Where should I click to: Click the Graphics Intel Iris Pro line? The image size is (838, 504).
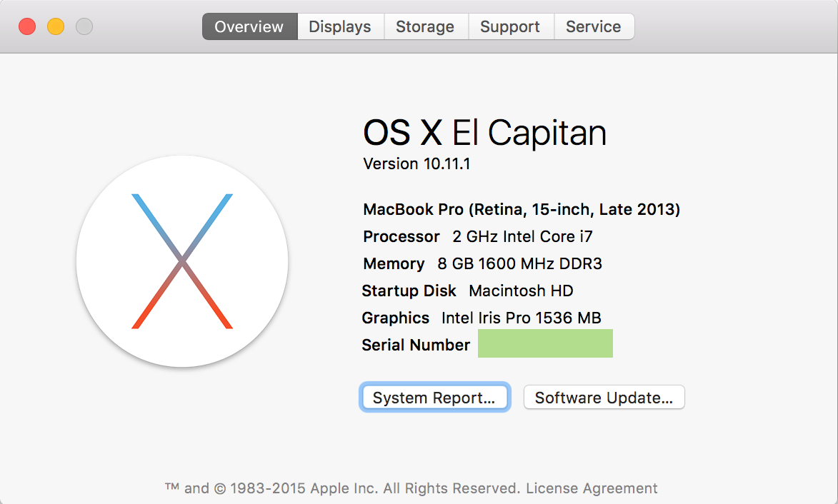click(x=482, y=318)
